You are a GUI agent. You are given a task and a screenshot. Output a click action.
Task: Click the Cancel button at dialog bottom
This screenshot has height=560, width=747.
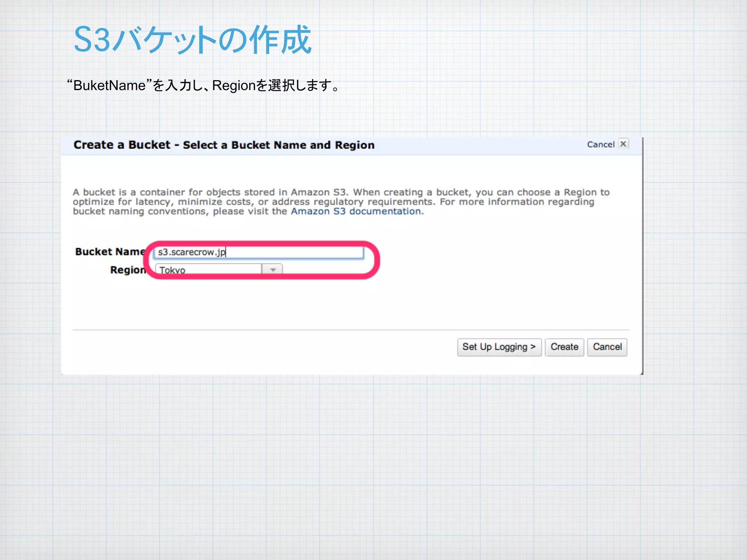coord(607,347)
